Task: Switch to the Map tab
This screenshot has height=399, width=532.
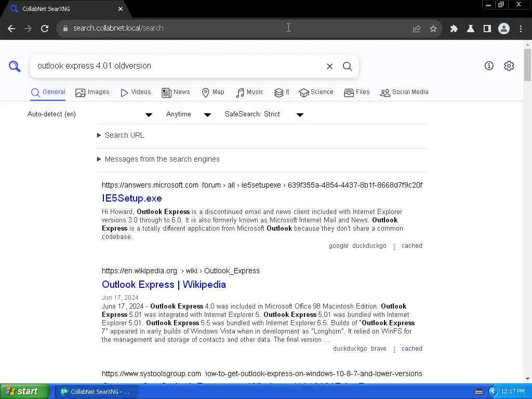Action: 212,92
